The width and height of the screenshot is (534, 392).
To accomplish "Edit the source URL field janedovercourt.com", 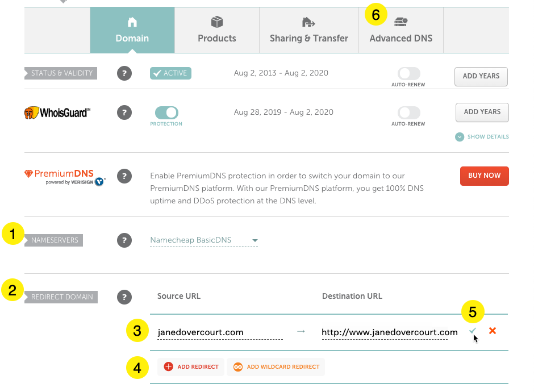I will pyautogui.click(x=220, y=332).
